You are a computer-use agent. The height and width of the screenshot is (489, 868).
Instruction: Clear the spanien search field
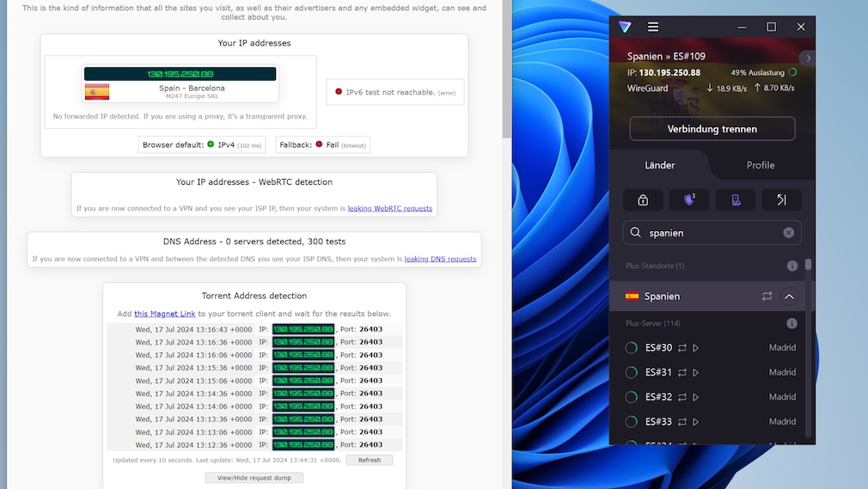point(789,233)
